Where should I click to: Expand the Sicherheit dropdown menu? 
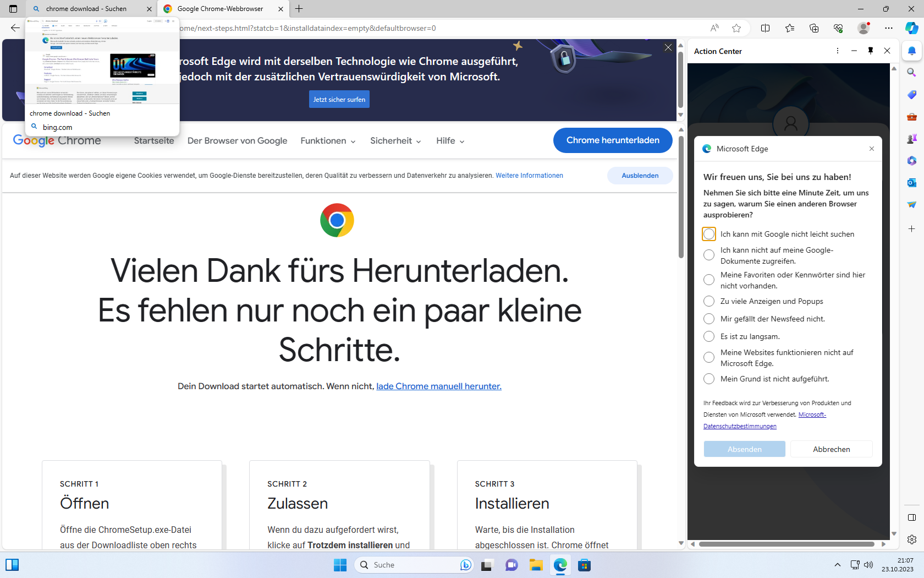(396, 141)
